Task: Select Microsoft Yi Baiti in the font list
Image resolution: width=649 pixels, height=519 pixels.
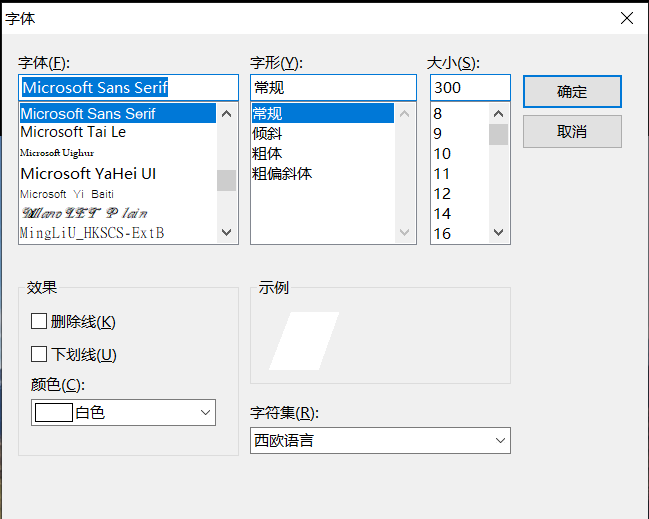Action: (x=118, y=194)
